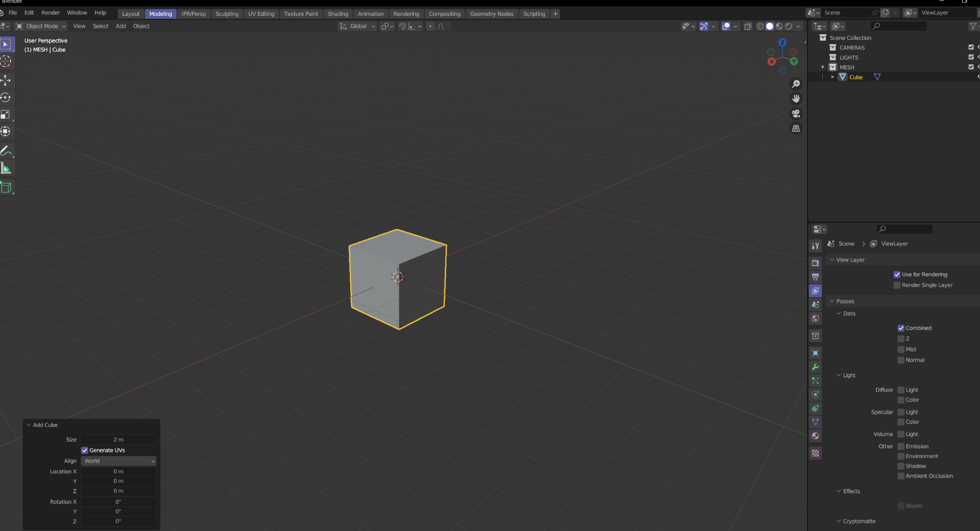Viewport: 980px width, 531px height.
Task: Uncheck Generate UVs
Action: point(85,450)
